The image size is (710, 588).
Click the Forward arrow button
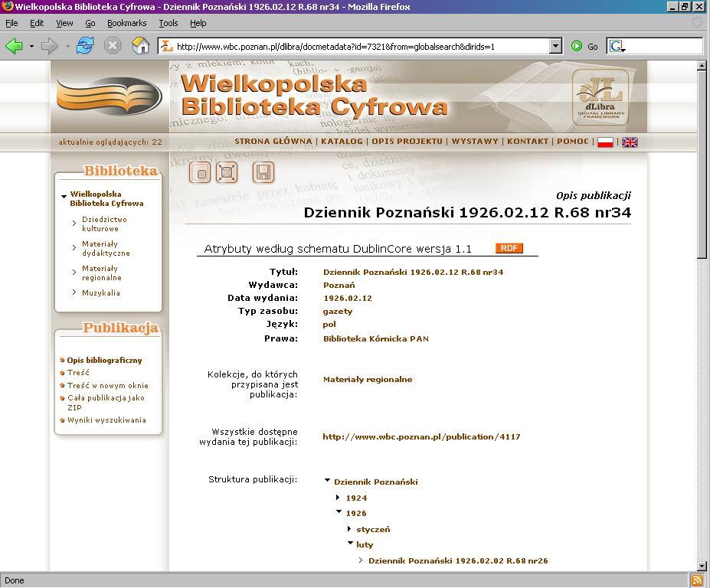49,46
